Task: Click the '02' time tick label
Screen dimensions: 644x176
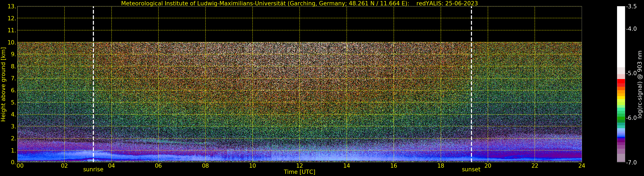Action: 64,166
